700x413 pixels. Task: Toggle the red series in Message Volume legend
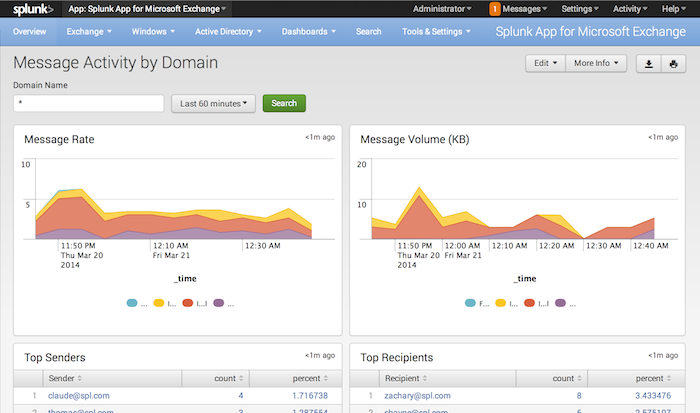click(536, 303)
